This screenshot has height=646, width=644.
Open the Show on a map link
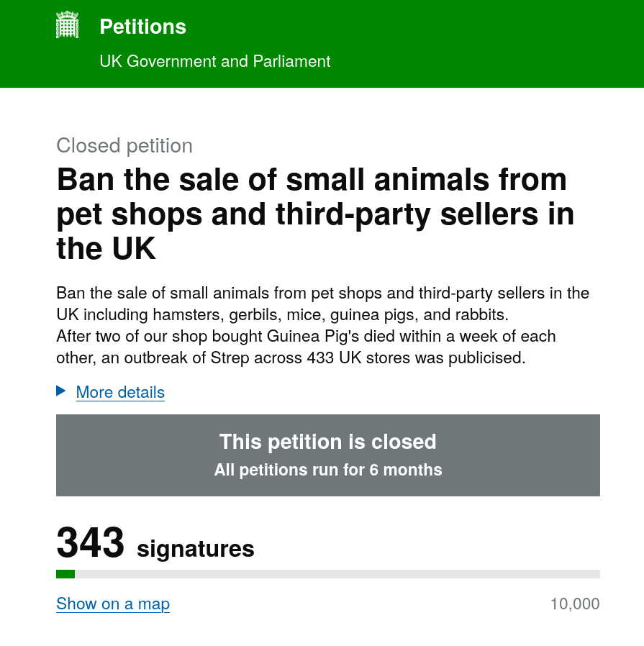112,604
